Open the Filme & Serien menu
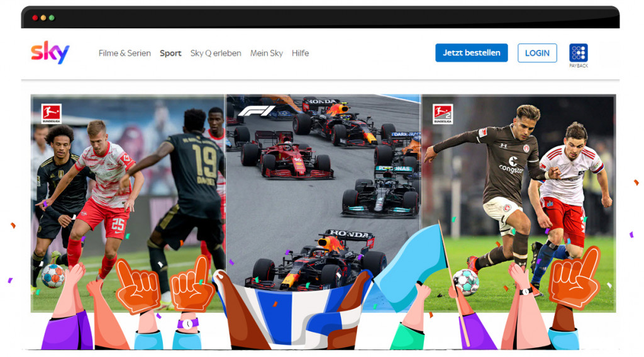 (x=125, y=54)
